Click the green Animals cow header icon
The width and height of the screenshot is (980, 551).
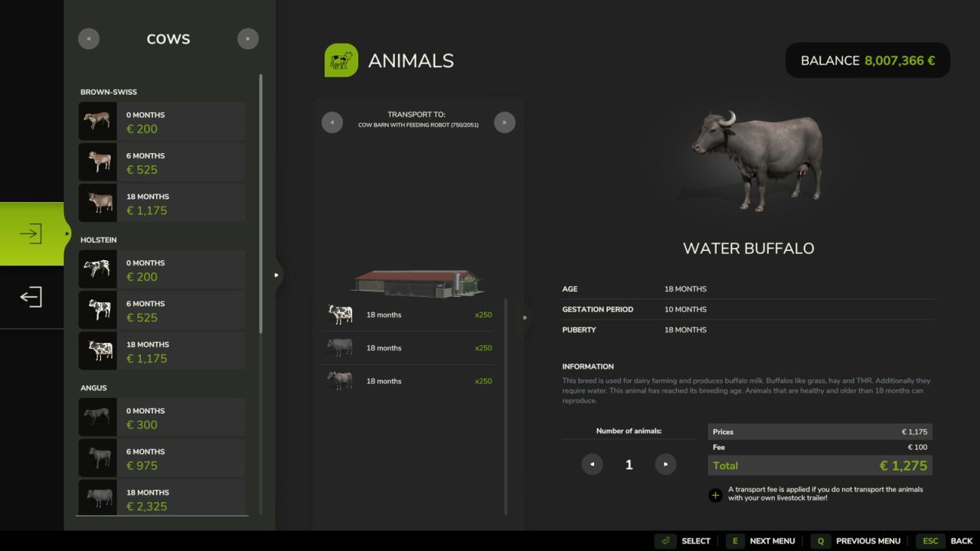341,60
